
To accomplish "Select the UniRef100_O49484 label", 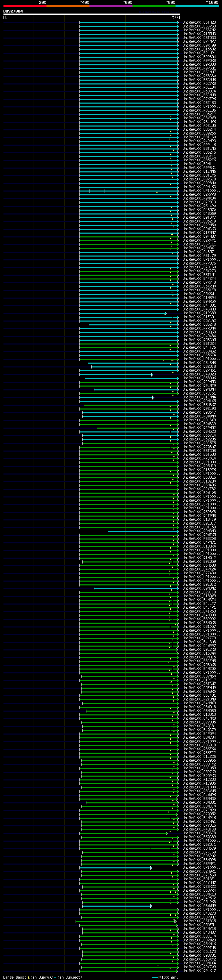I will [x=199, y=336].
